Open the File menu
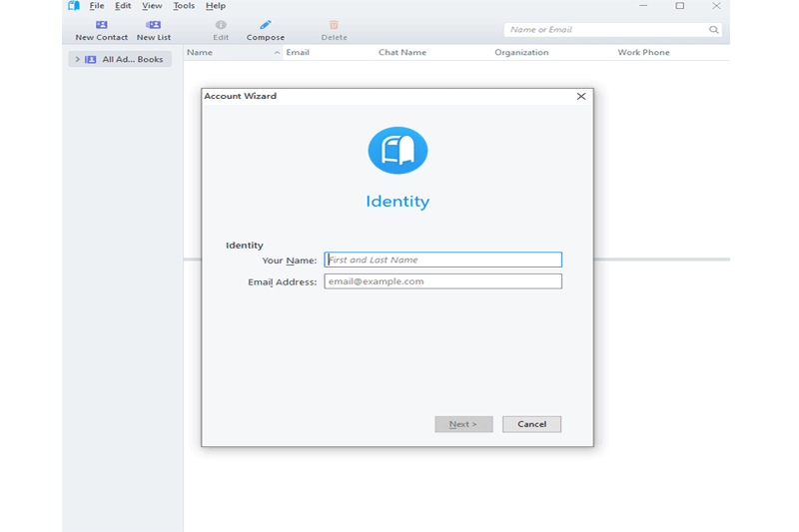The height and width of the screenshot is (532, 799). (97, 6)
